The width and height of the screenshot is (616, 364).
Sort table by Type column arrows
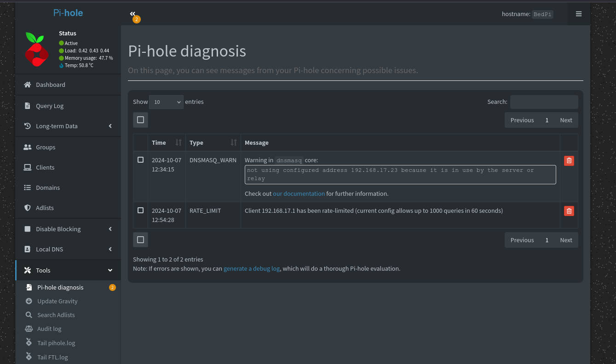click(234, 142)
